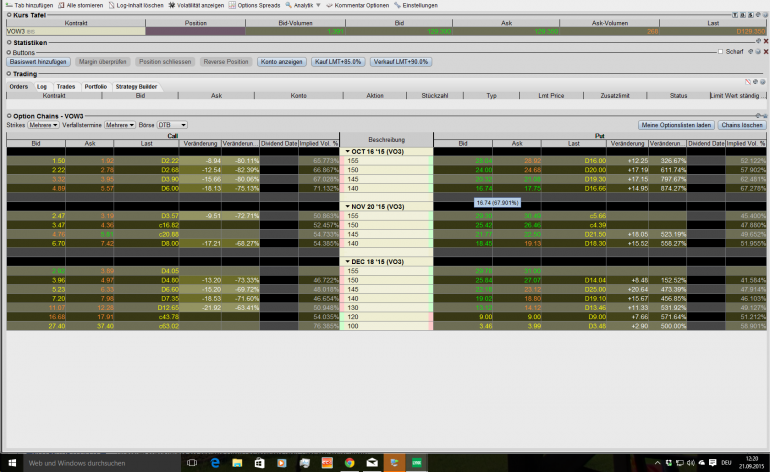Open Task View in the taskbar
Image resolution: width=770 pixels, height=472 pixels.
[x=192, y=463]
